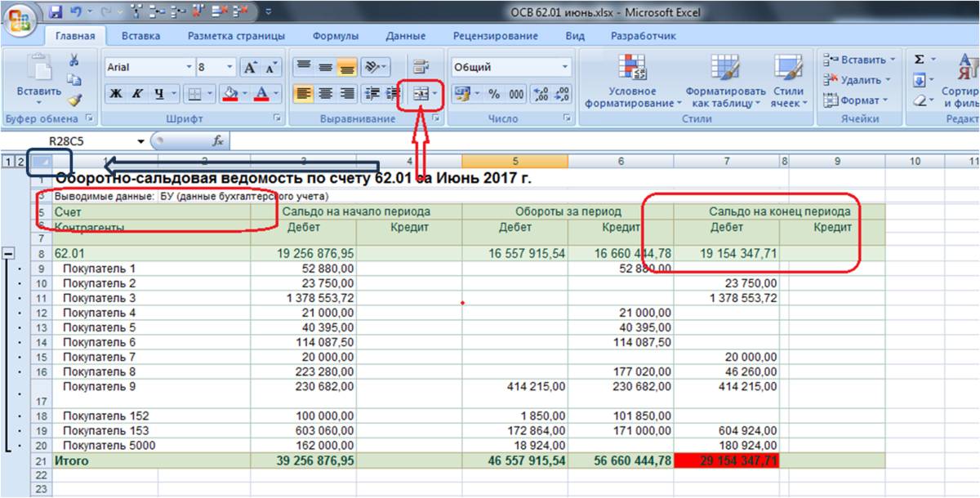The height and width of the screenshot is (498, 980).
Task: Open the number format dropdown 'Общий'
Action: click(x=565, y=68)
